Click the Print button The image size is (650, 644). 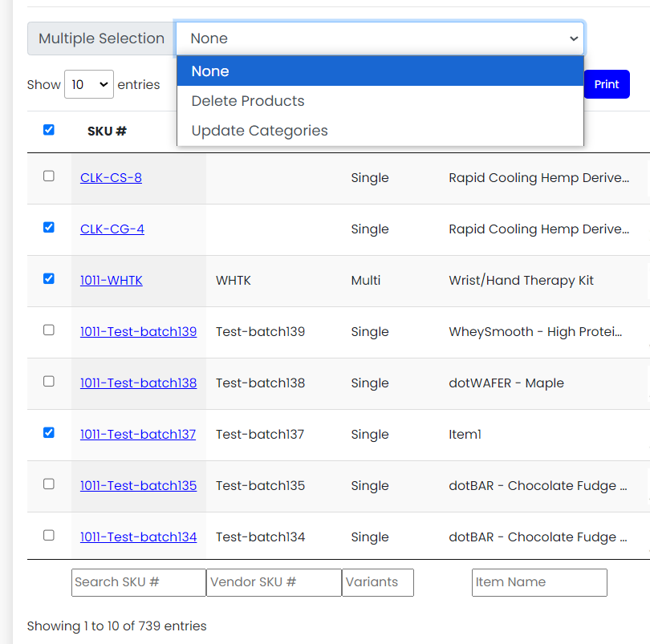607,84
